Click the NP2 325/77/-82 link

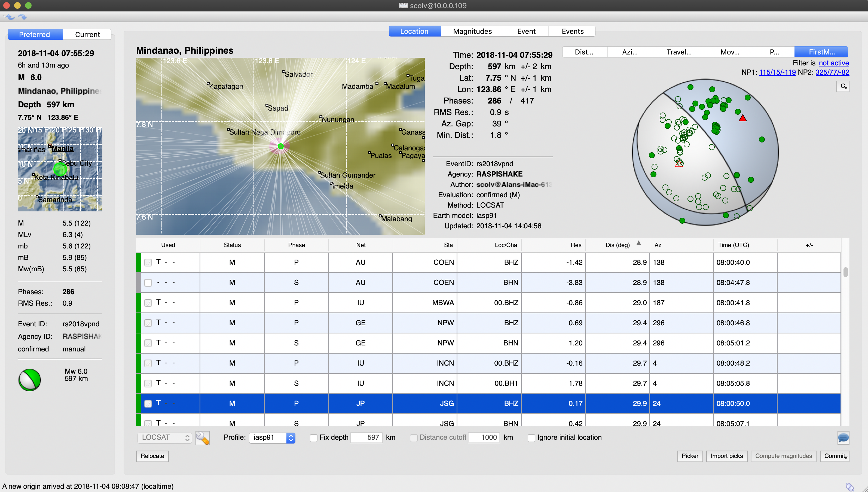(x=832, y=72)
